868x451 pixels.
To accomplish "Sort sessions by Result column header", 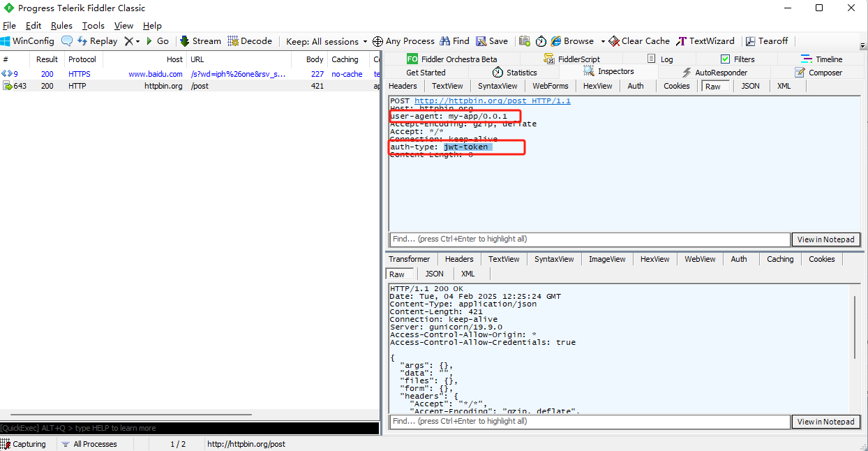I will pos(47,59).
